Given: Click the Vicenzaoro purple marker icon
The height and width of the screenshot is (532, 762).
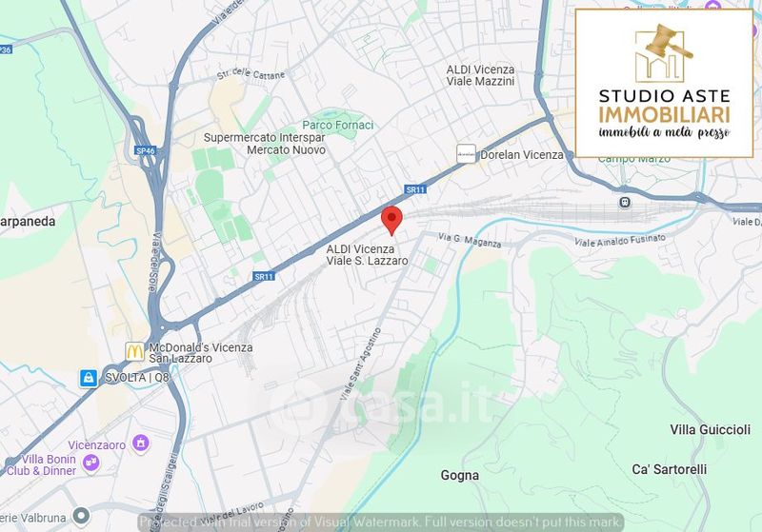Looking at the screenshot, I should coord(140,443).
